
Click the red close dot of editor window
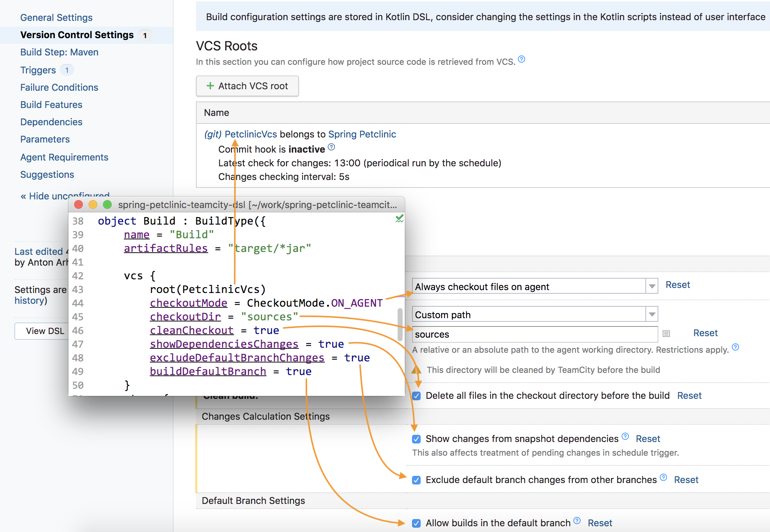point(79,204)
